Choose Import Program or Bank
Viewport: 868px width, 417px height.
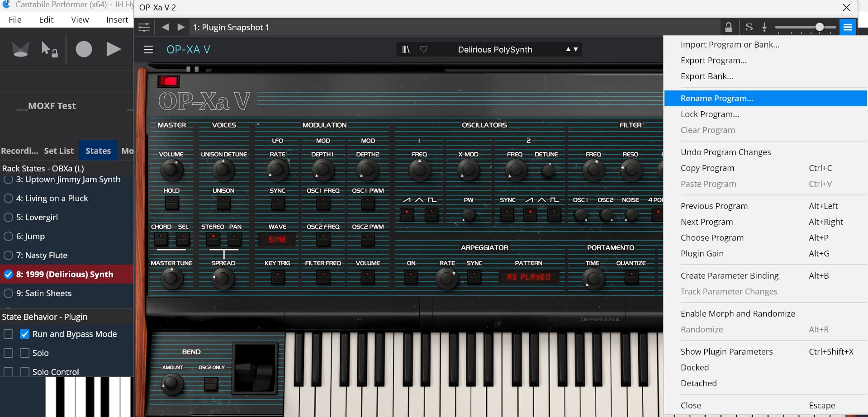[765, 44]
